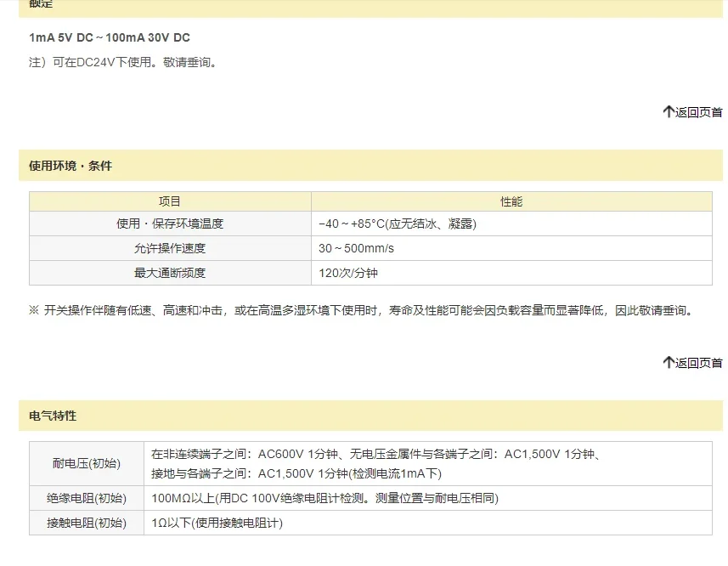
Task: Click the 绝缘电阻(初始) row label
Action: pyautogui.click(x=87, y=498)
